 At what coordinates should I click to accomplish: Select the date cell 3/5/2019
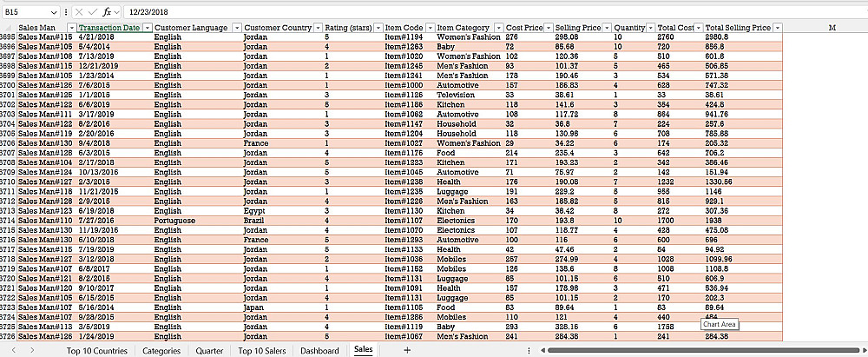coord(115,327)
